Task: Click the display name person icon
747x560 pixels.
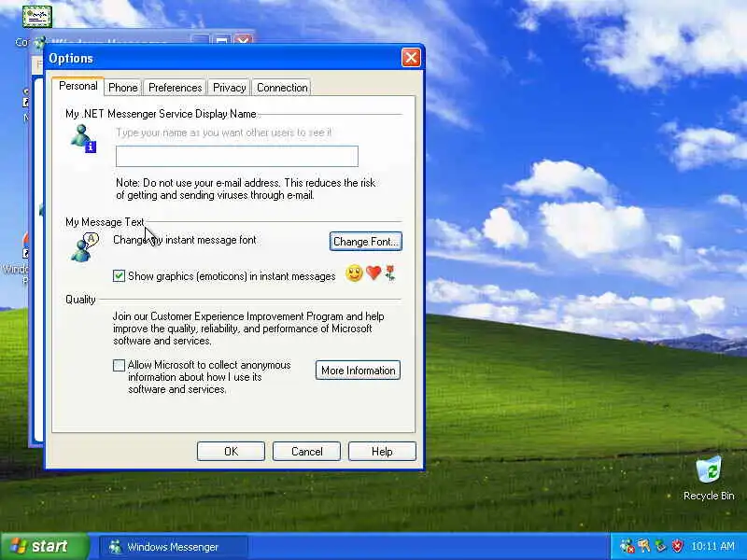Action: pos(83,138)
